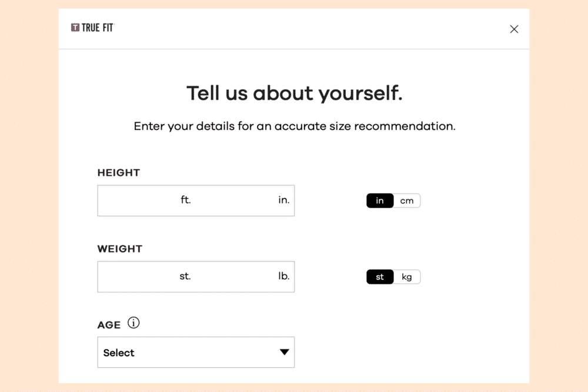Click the TRUE FIT brand name text

tap(98, 28)
